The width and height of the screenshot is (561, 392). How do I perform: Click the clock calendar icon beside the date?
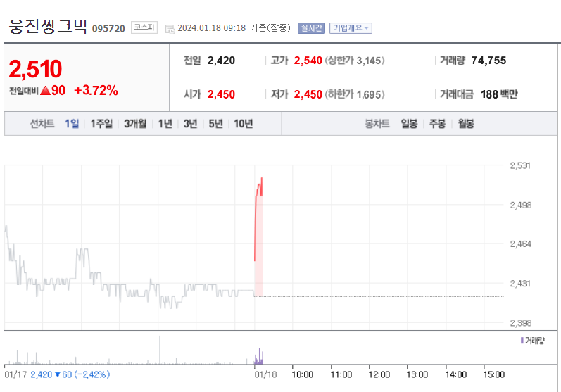[x=170, y=30]
